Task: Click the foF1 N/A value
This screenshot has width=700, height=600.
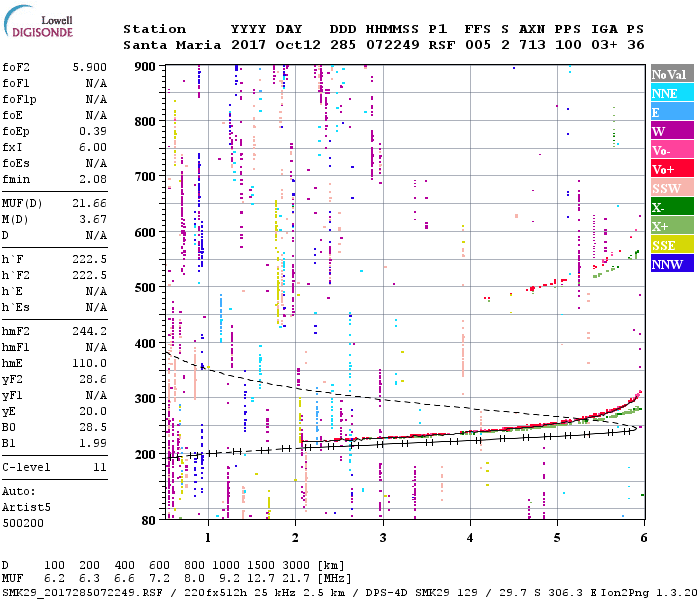Action: tap(96, 83)
